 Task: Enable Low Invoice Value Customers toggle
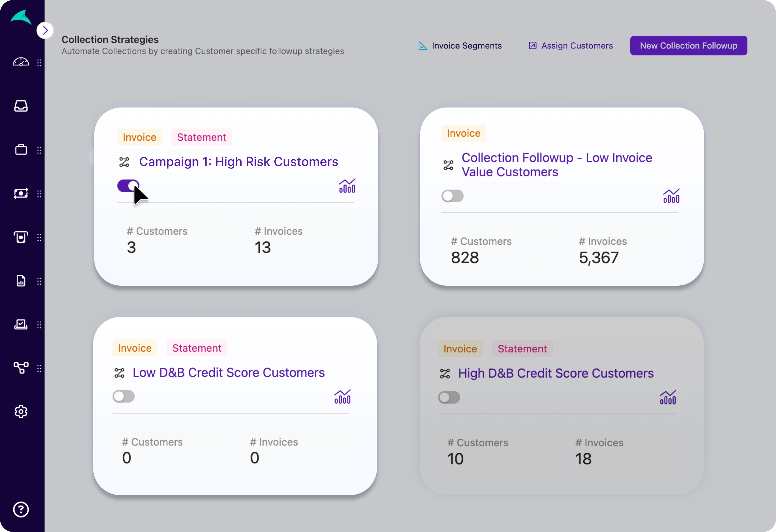[x=452, y=196]
